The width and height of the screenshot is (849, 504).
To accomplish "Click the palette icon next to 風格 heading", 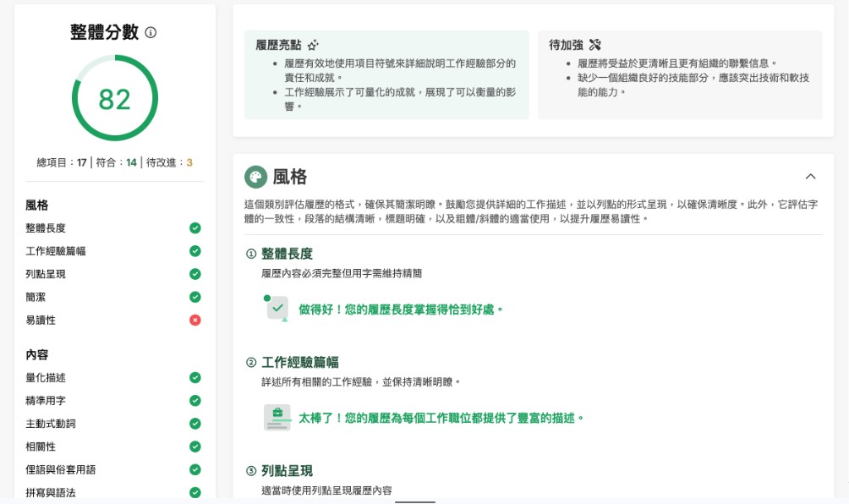I will (x=255, y=177).
